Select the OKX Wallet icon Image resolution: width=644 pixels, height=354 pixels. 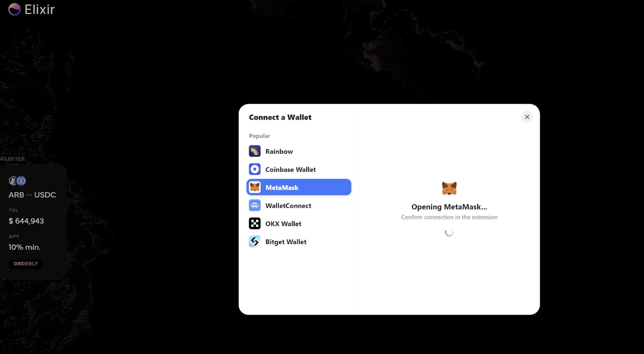(x=255, y=224)
